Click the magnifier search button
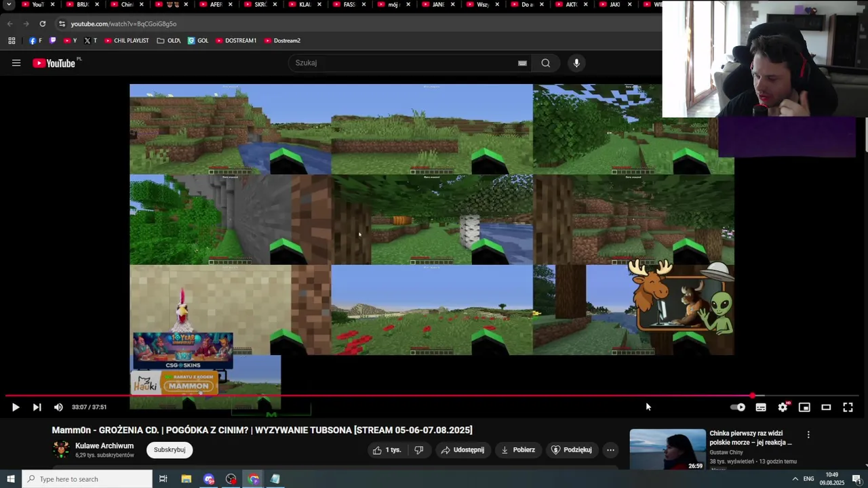This screenshot has height=488, width=868. click(546, 63)
